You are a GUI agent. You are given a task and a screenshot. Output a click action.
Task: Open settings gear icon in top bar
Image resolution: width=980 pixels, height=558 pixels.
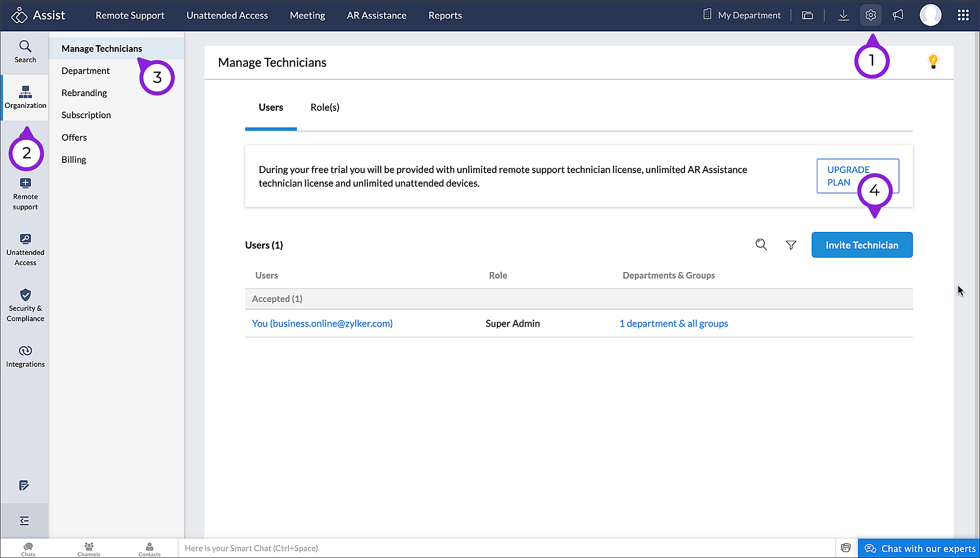tap(871, 15)
